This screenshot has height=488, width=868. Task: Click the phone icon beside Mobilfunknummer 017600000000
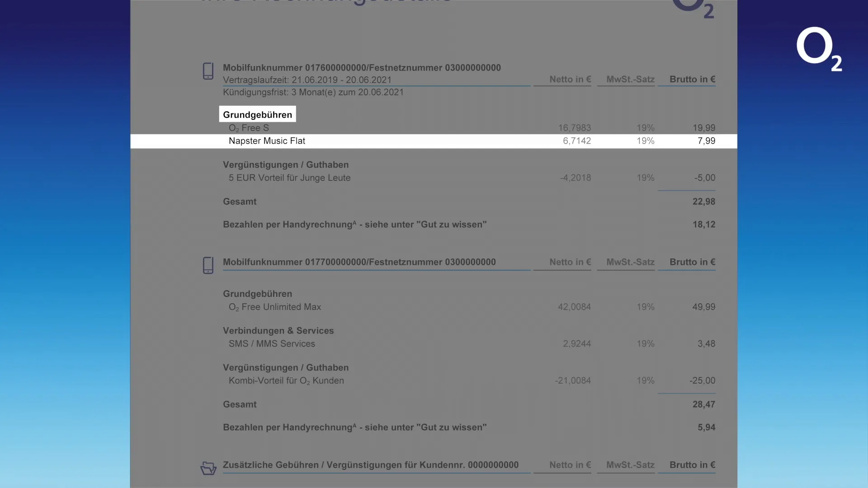[x=208, y=71]
